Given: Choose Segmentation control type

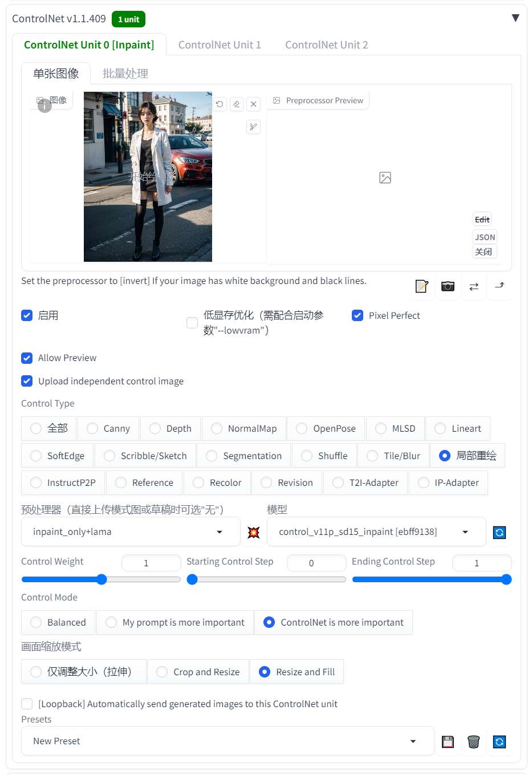Looking at the screenshot, I should pyautogui.click(x=243, y=456).
